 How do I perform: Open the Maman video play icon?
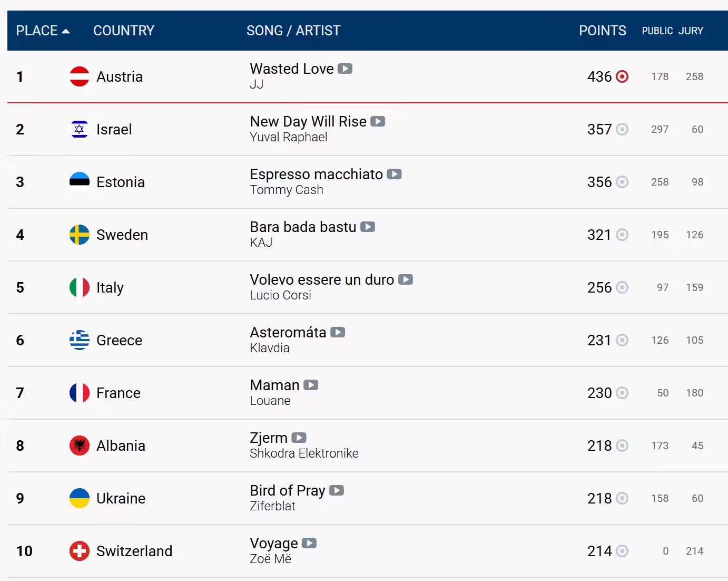click(x=311, y=385)
